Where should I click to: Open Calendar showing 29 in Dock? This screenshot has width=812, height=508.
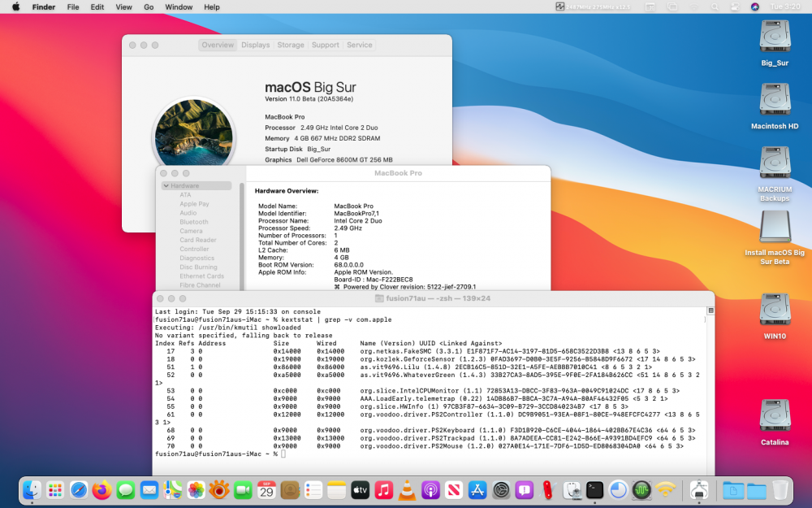coord(266,490)
